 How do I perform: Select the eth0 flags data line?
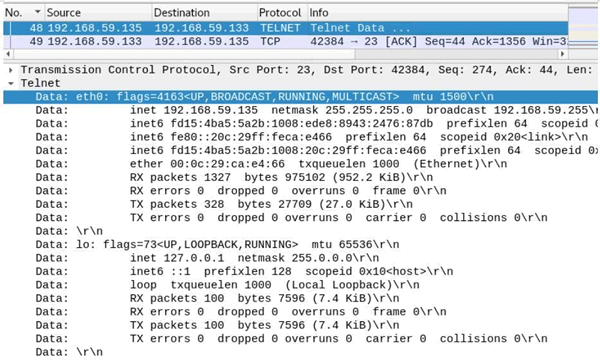point(300,97)
